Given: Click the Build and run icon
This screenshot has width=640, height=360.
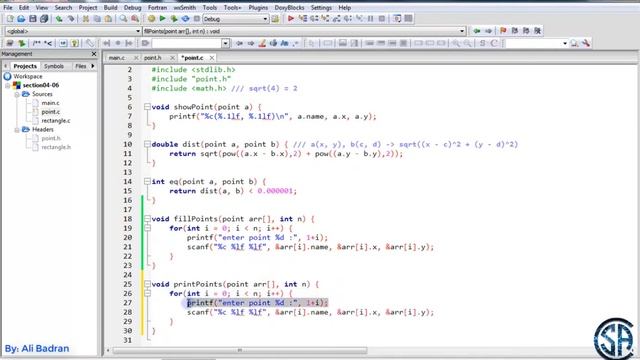Looking at the screenshot, I should click(174, 19).
